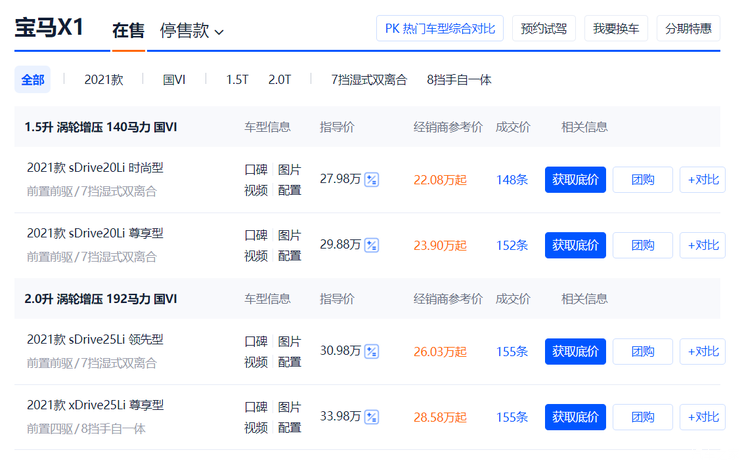Open 配置 for sDrive25Li 领先型
Viewport: 744px width, 465px height.
[x=289, y=362]
